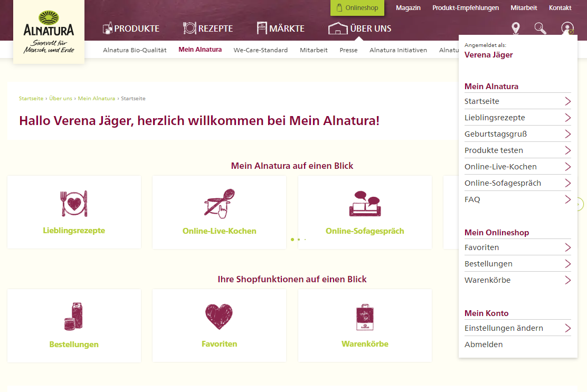
Task: Open Lieblingsrezepte card label
Action: [x=74, y=231]
